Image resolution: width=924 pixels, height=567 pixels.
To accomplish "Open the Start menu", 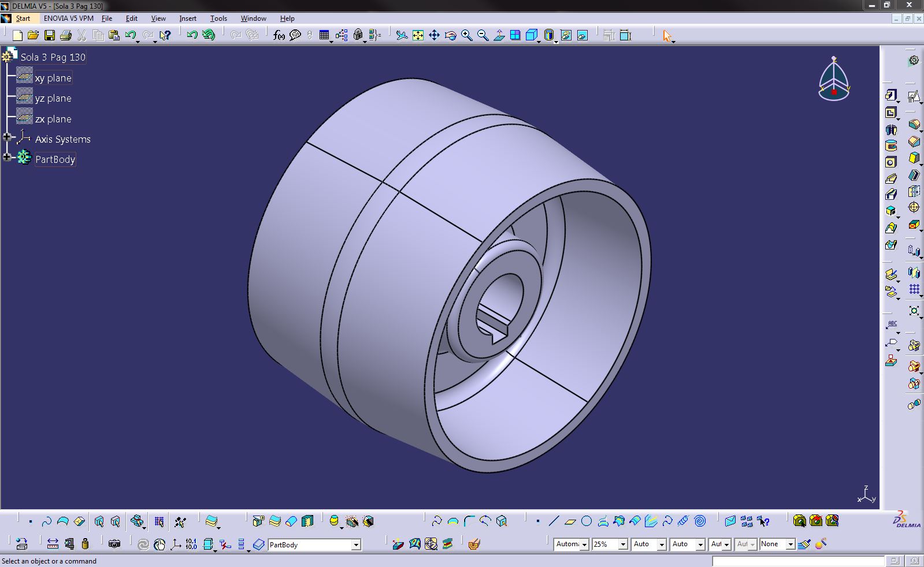I will click(x=23, y=18).
